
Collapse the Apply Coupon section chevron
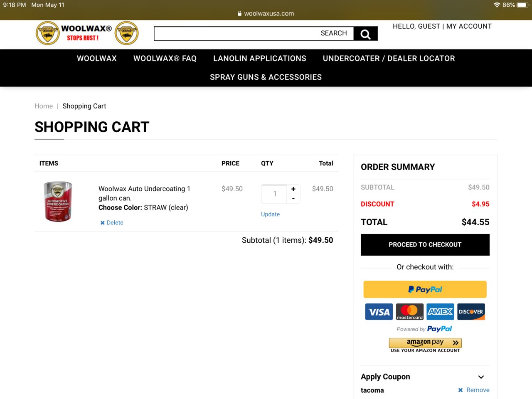[x=481, y=377]
